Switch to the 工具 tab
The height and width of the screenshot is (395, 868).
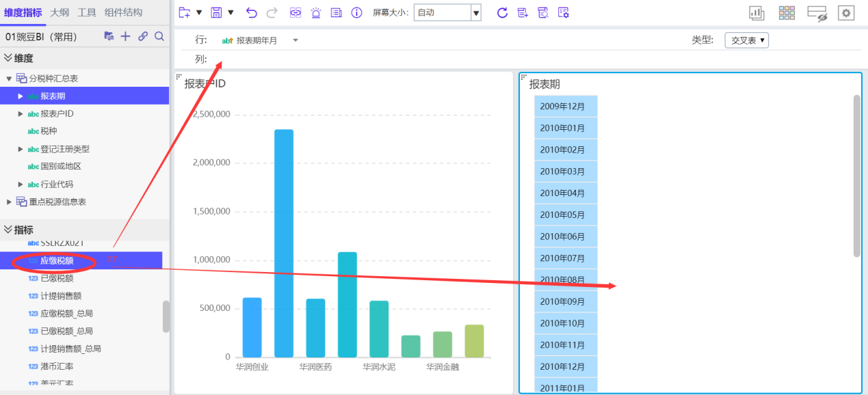click(87, 12)
